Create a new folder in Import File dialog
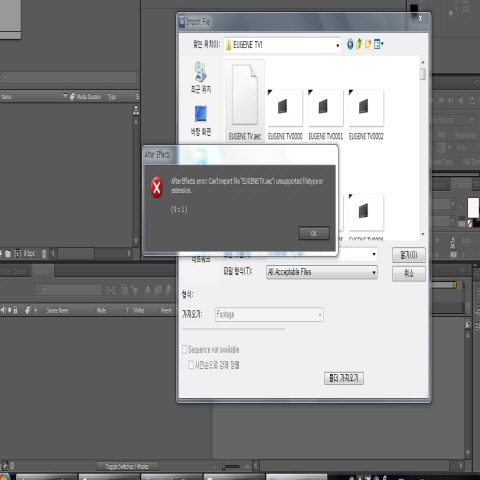 368,44
